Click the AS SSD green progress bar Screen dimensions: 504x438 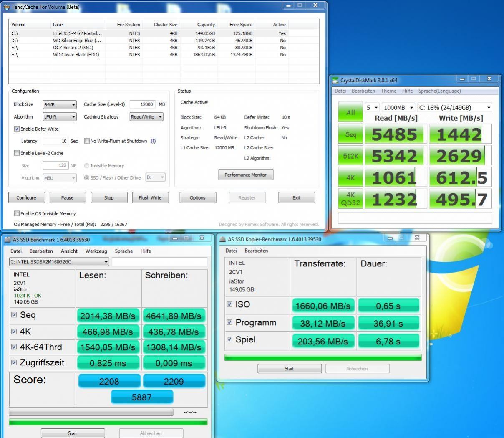coord(108,422)
